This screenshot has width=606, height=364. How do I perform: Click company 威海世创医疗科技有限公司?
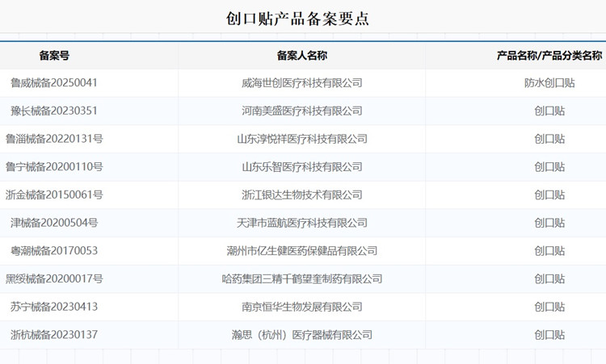tap(302, 82)
